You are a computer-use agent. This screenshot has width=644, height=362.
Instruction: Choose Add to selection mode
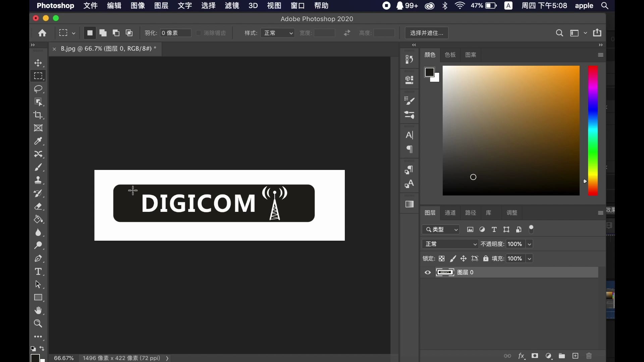tap(103, 33)
